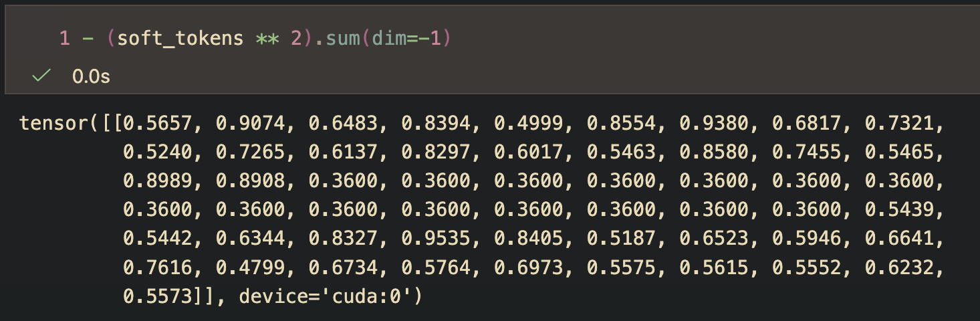
Task: Click device='cuda:0' text in the output
Action: click(331, 296)
